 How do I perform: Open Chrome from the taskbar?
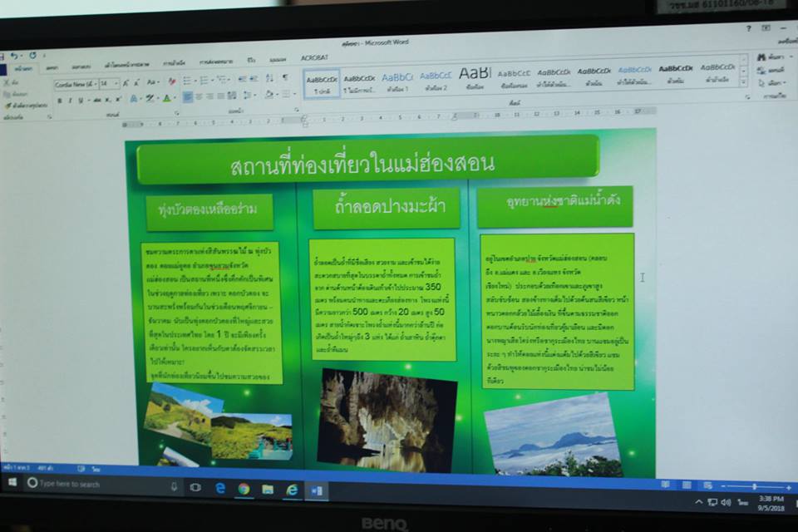coord(244,489)
